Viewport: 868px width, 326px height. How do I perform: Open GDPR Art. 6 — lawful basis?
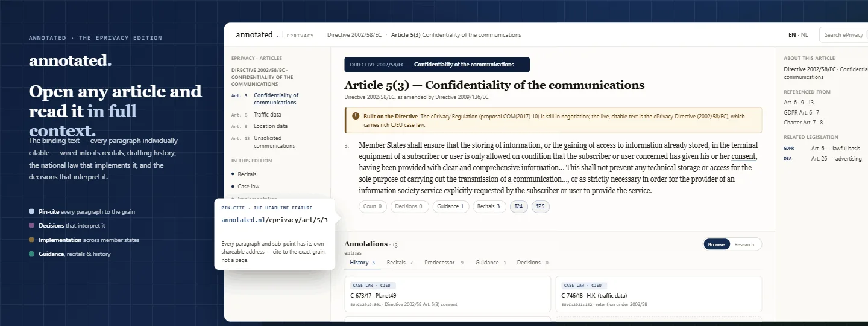pos(822,148)
